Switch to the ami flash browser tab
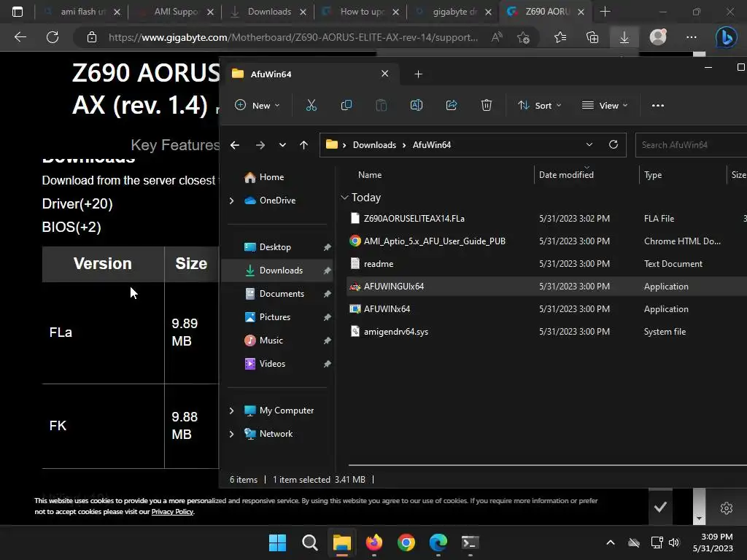 (x=82, y=12)
